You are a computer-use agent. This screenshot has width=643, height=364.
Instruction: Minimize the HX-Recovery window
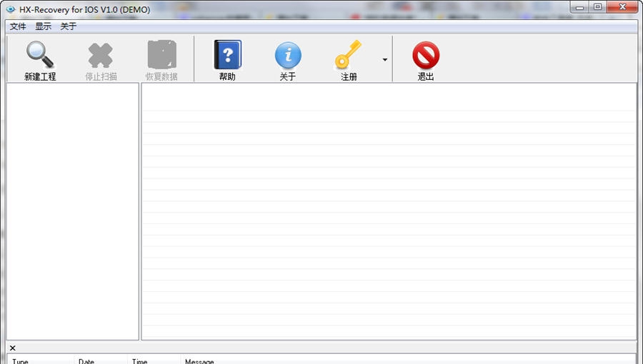coord(579,7)
